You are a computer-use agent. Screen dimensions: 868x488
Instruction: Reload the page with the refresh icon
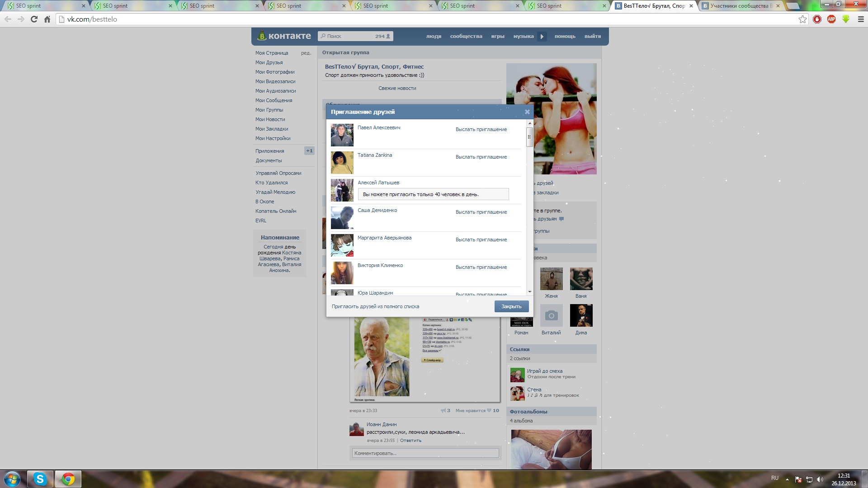34,19
